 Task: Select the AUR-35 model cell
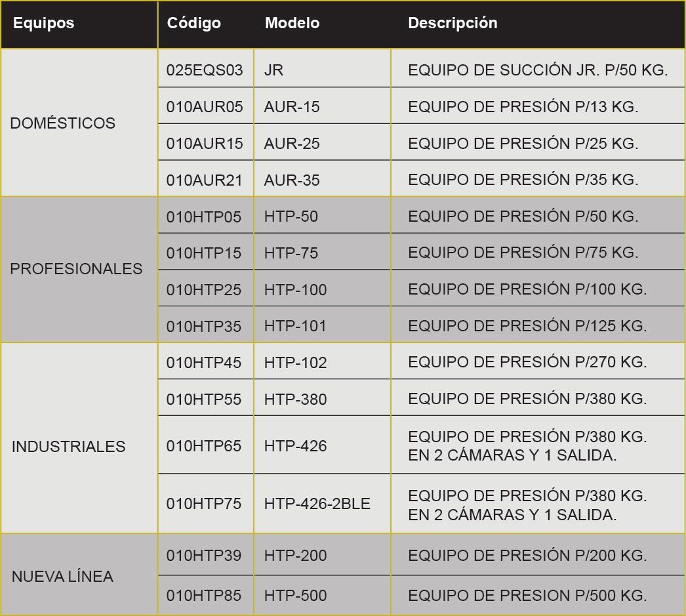(292, 180)
